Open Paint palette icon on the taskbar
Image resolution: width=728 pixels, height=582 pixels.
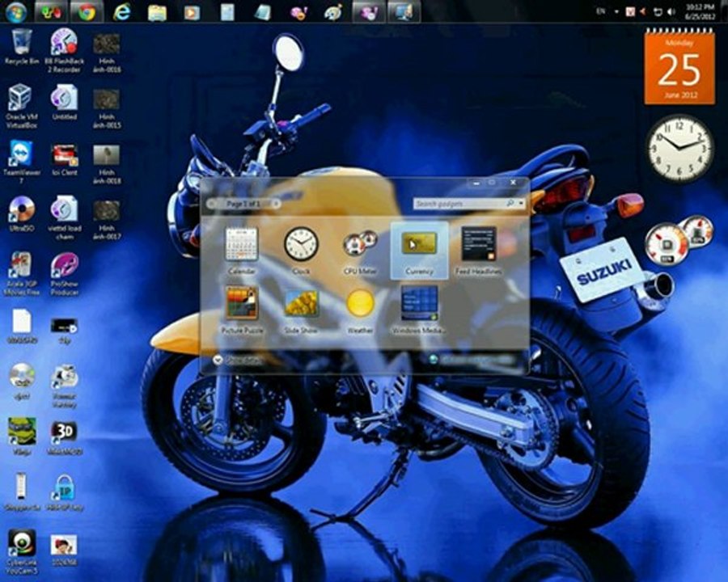point(332,11)
